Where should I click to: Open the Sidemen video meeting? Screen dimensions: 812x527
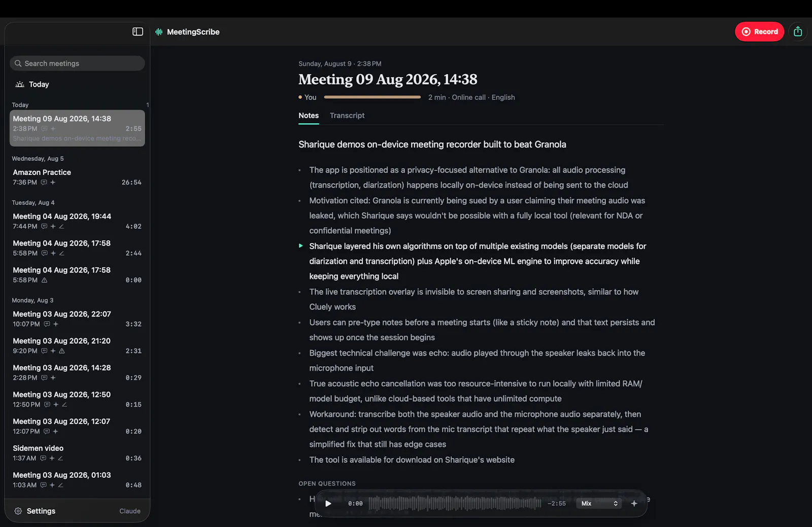click(x=77, y=453)
